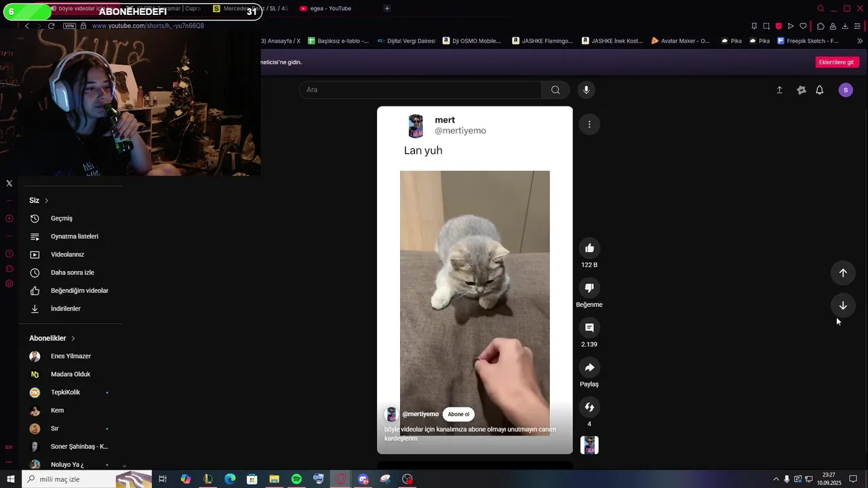Open the browser extensions puzzle icon

coord(820,26)
